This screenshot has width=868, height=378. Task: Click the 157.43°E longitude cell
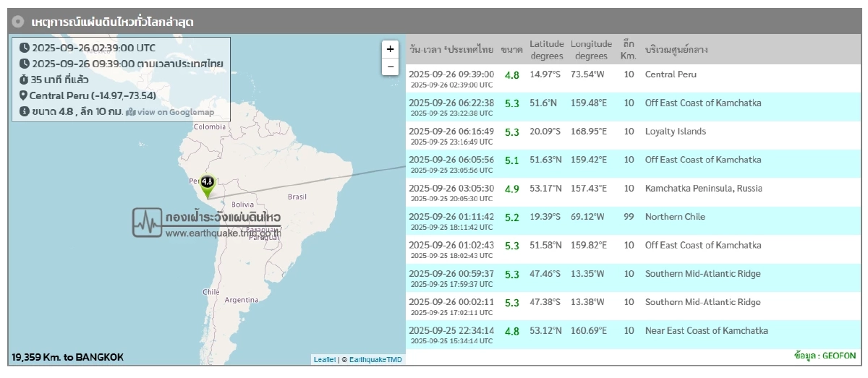589,189
